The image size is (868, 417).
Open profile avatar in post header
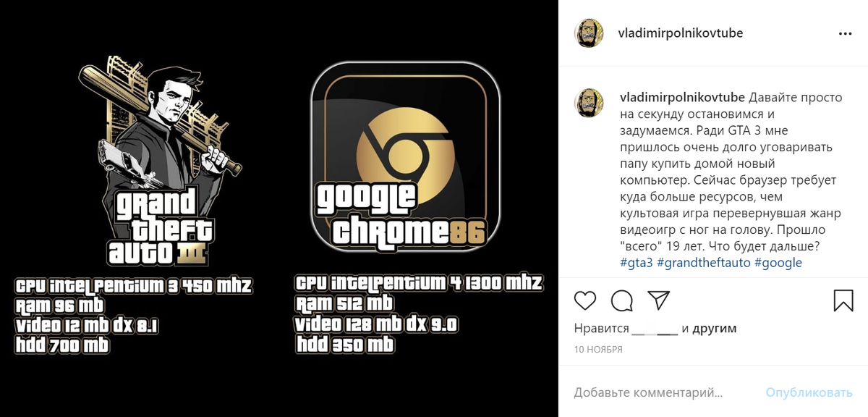(589, 33)
